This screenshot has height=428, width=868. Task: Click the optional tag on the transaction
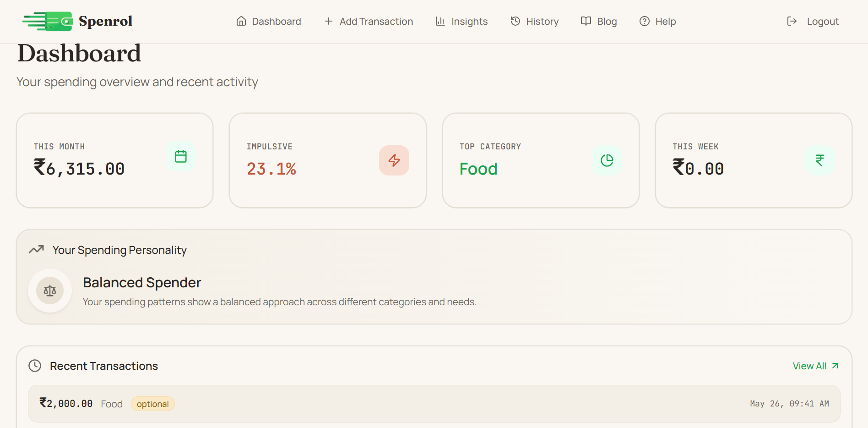[153, 404]
